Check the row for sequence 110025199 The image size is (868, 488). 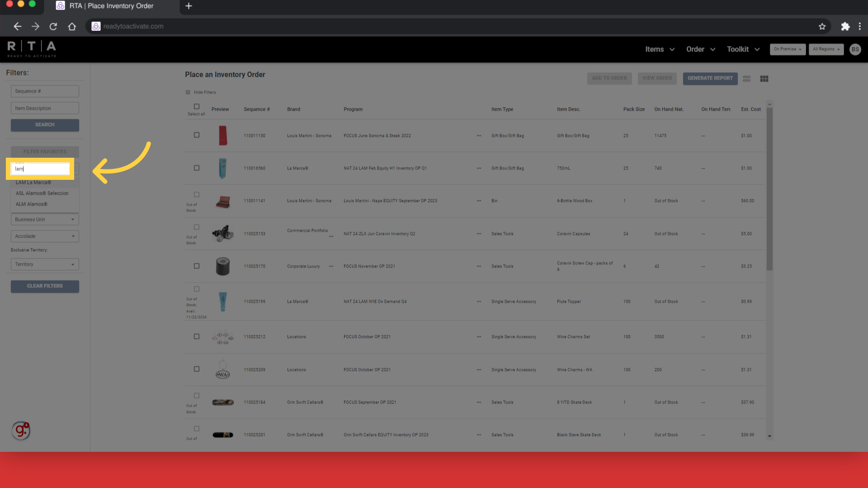[197, 289]
